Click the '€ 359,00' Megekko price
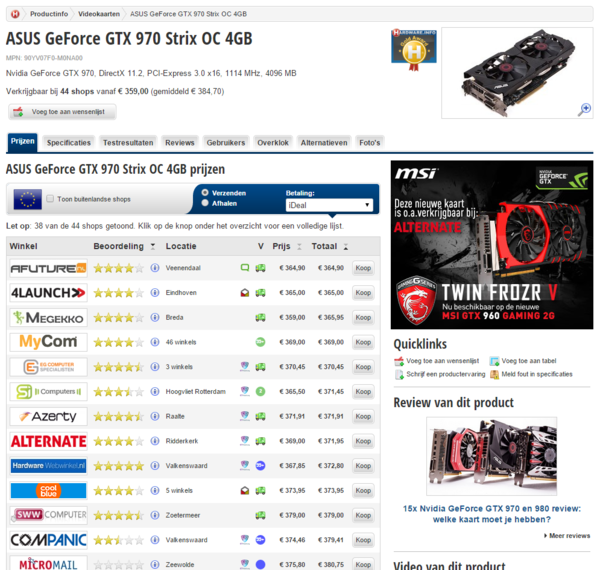600x570 pixels. (292, 318)
